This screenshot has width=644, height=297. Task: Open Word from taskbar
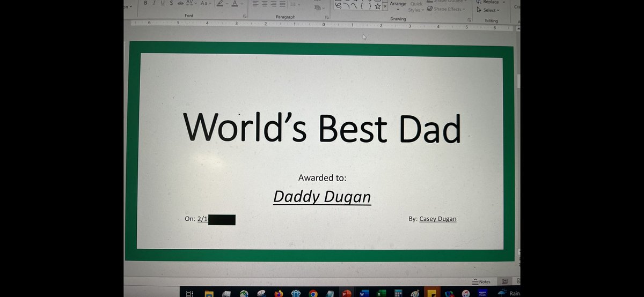click(363, 293)
